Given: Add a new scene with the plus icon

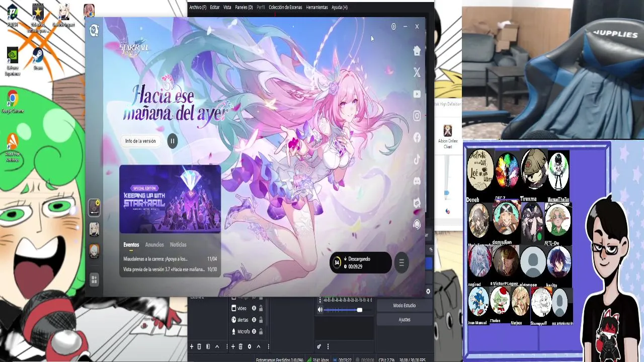Looking at the screenshot, I should [x=192, y=346].
